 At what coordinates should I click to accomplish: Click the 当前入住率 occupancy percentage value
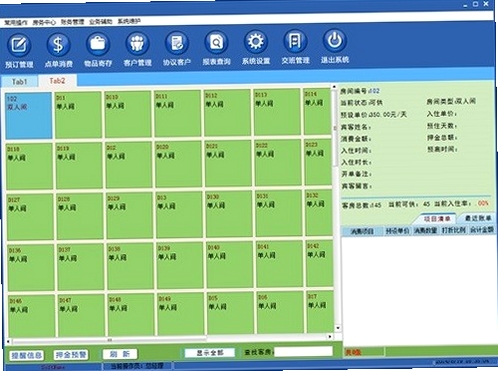[x=483, y=203]
